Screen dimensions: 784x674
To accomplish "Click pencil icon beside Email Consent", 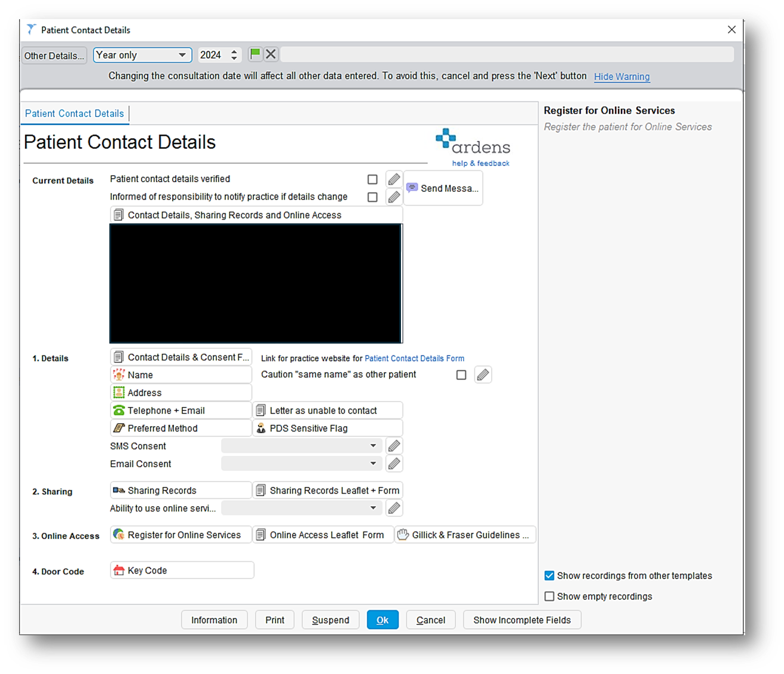I will click(x=394, y=464).
